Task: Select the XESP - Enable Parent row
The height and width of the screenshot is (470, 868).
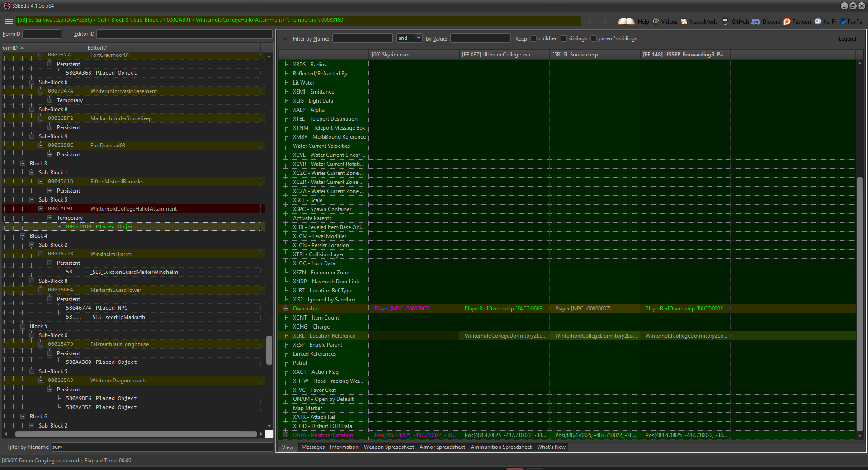Action: point(567,345)
